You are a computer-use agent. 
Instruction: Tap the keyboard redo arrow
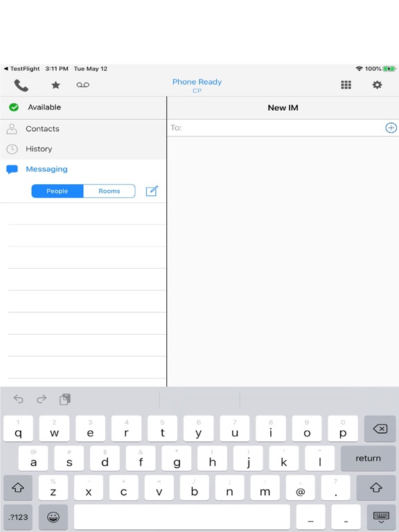click(x=42, y=399)
